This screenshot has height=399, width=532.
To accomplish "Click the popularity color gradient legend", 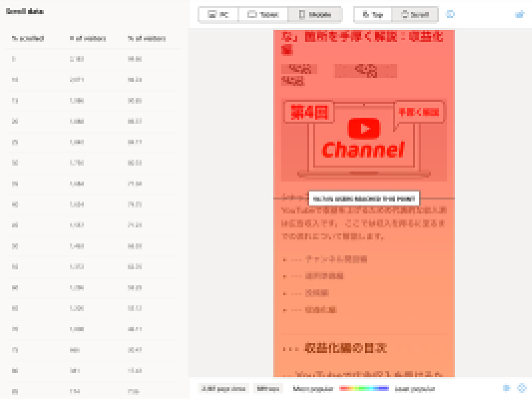I will click(364, 388).
